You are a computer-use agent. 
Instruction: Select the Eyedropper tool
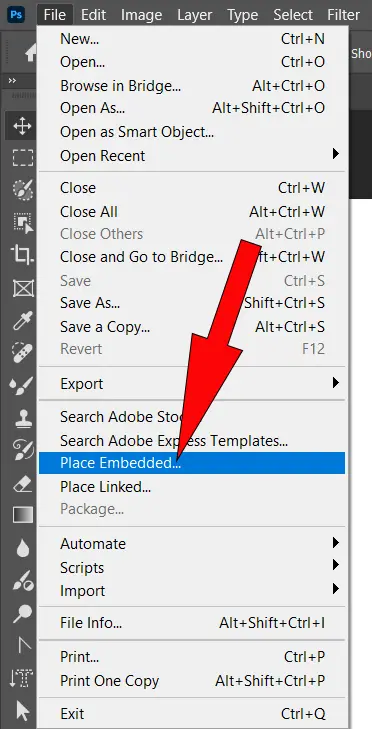[22, 320]
